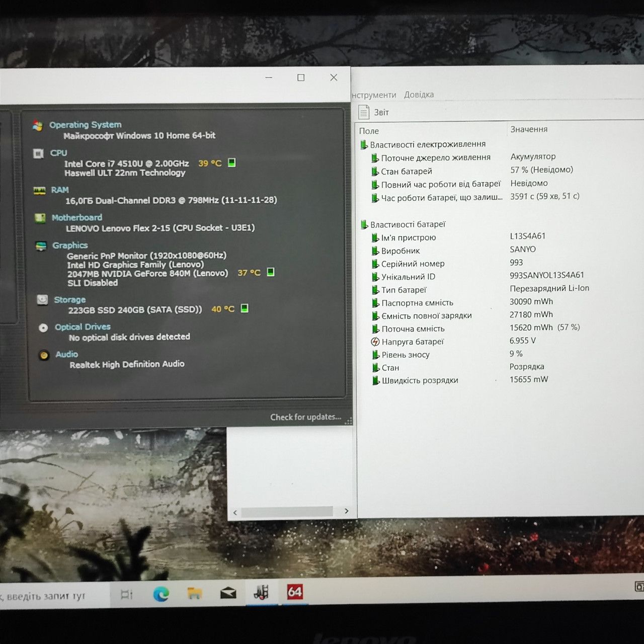The width and height of the screenshot is (644, 644).
Task: Click the Звіт report toolbar button
Action: [x=374, y=112]
